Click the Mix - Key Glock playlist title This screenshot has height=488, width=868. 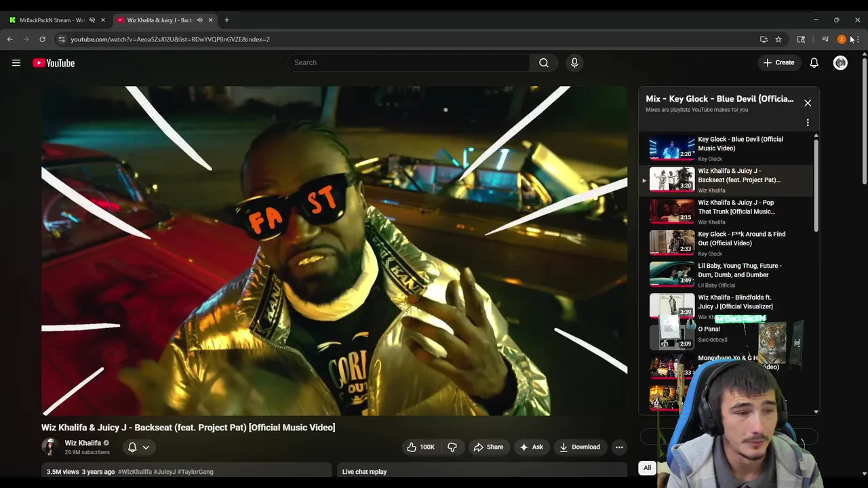pos(719,99)
